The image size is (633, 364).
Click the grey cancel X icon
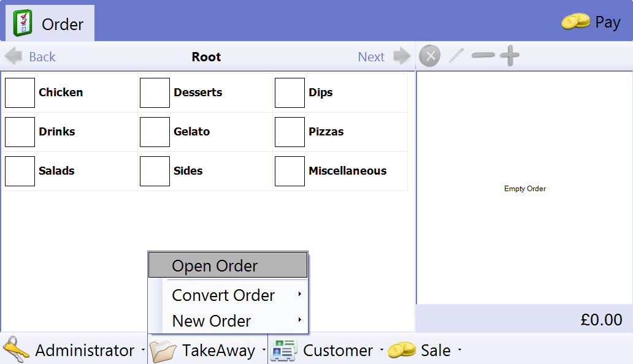click(x=429, y=56)
